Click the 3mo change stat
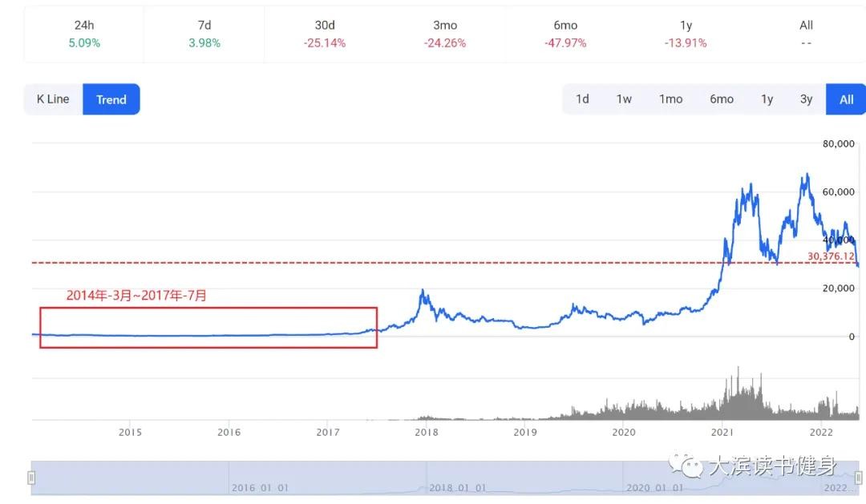The height and width of the screenshot is (504, 866). (x=445, y=34)
